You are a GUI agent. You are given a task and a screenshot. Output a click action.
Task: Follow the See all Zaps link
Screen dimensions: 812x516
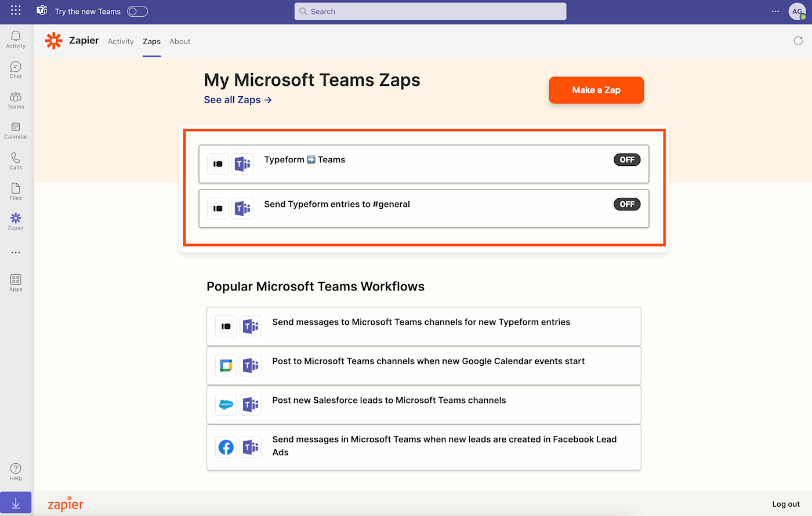(238, 100)
